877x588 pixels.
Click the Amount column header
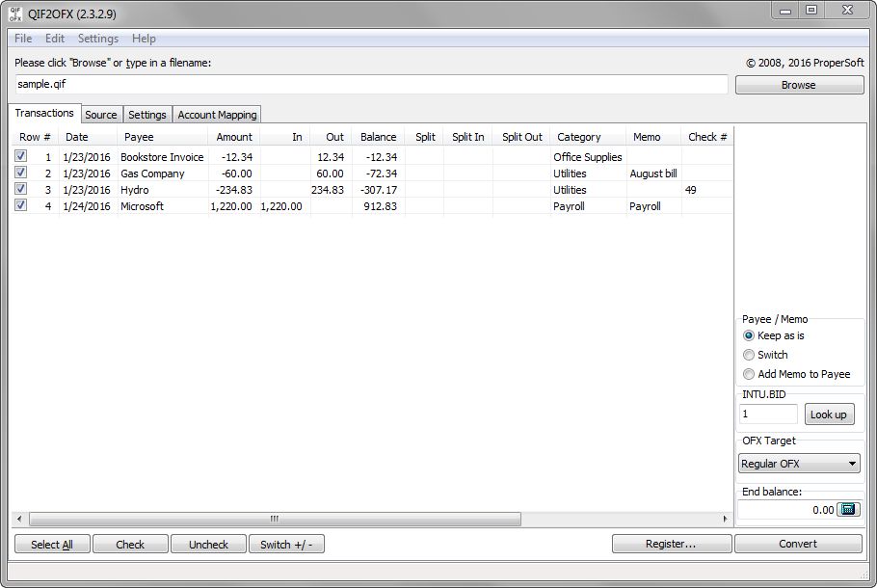(x=234, y=137)
